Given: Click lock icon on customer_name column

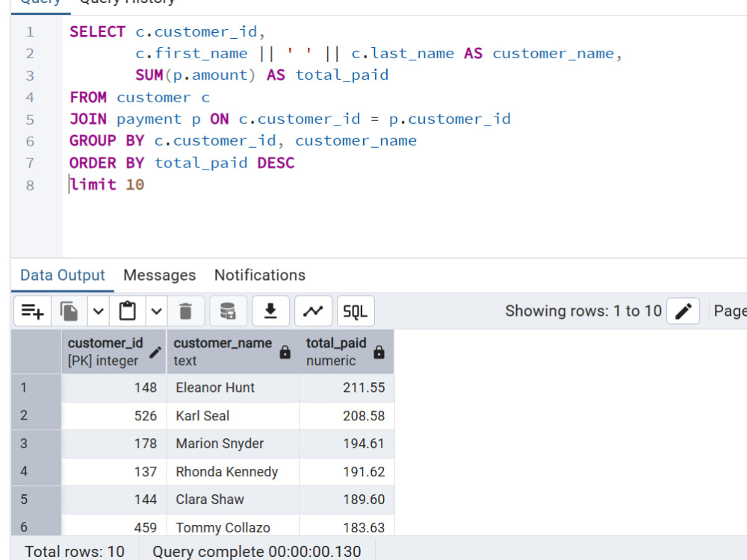Looking at the screenshot, I should [x=285, y=352].
